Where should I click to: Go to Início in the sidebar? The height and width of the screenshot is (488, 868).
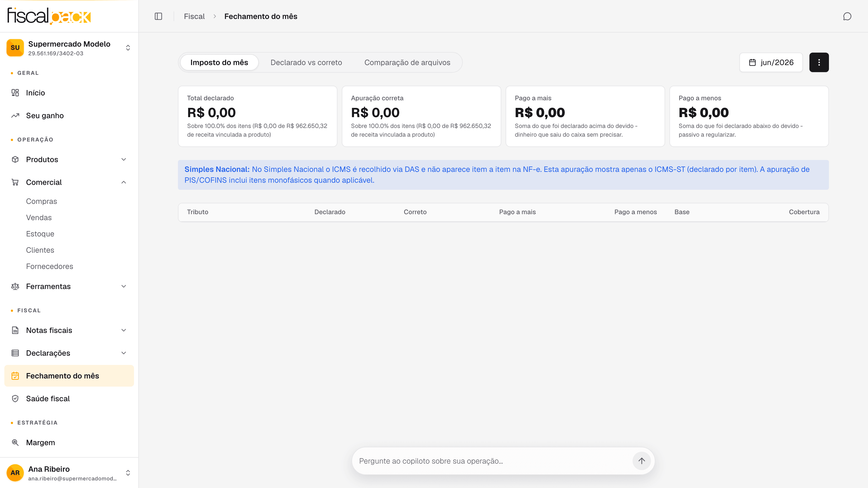[69, 93]
